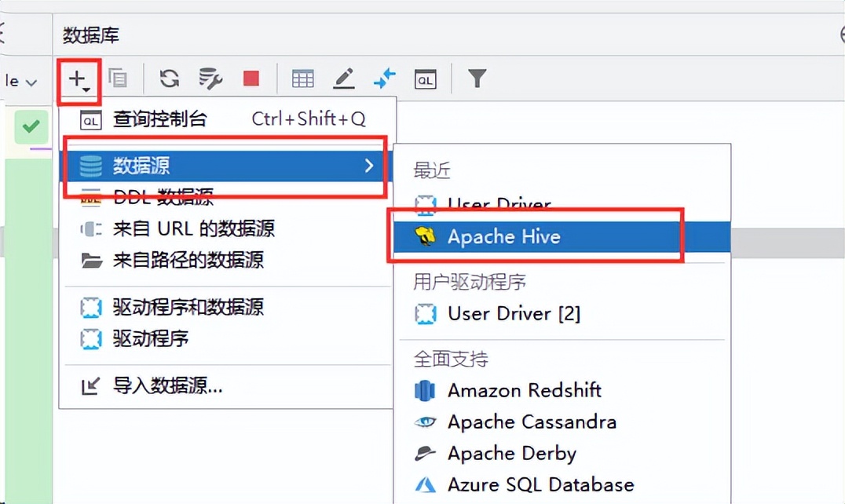The width and height of the screenshot is (845, 504).
Task: Select 查询控制台 menu entry
Action: pyautogui.click(x=228, y=119)
